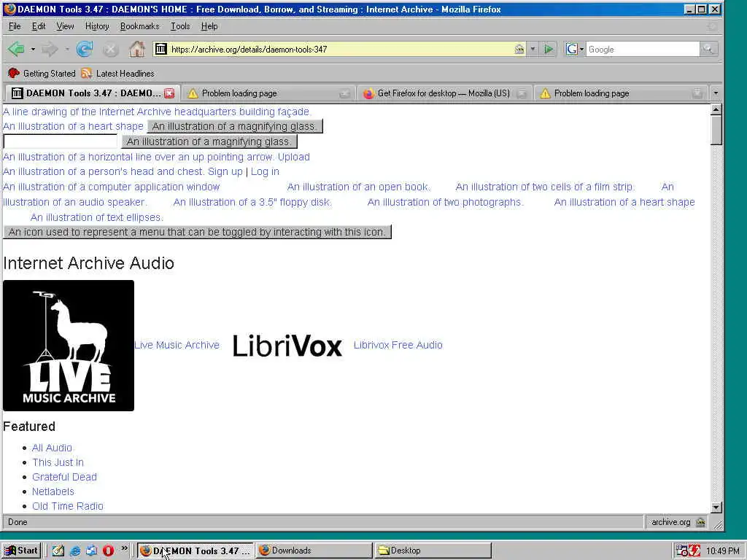Click the Stop loading icon
Screen dimensions: 747x560
click(x=110, y=49)
